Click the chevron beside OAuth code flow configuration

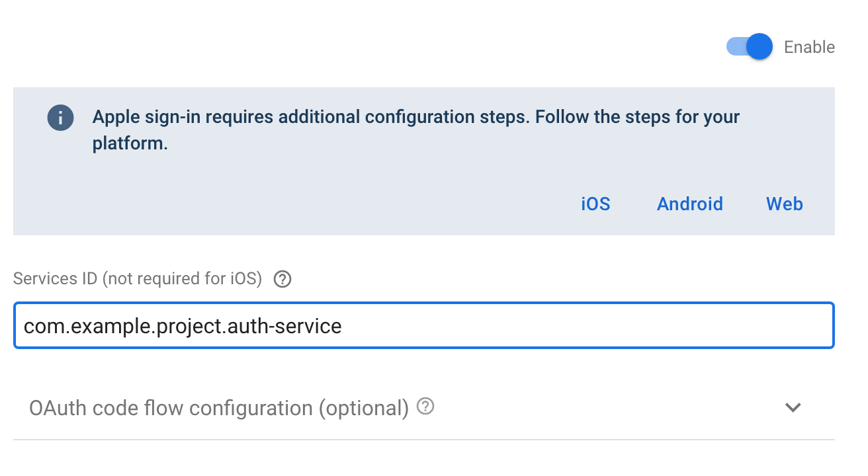(793, 408)
